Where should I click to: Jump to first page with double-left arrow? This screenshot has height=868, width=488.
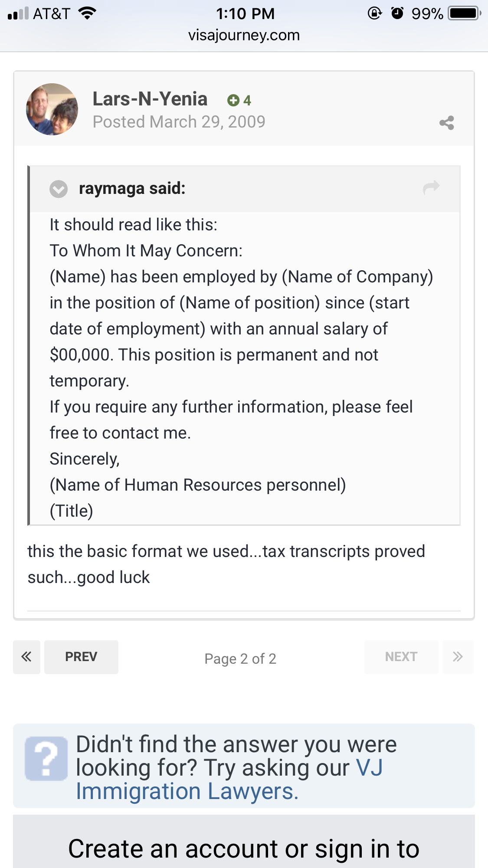[x=26, y=657]
